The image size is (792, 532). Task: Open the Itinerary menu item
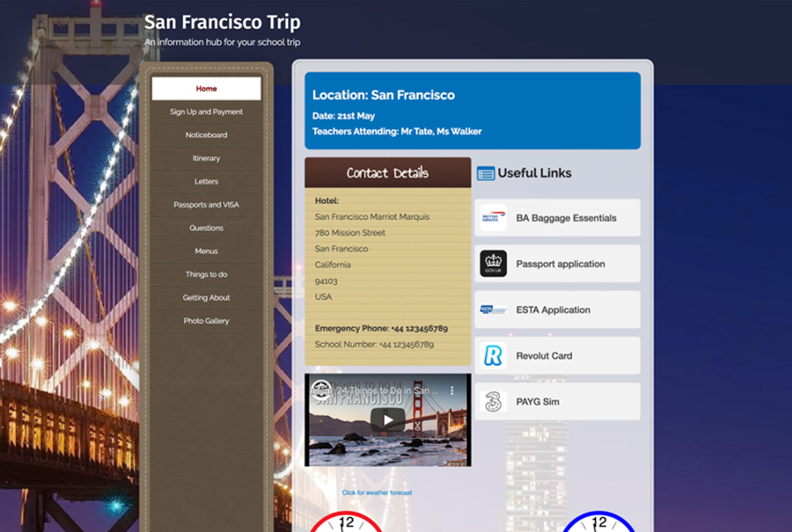point(206,158)
